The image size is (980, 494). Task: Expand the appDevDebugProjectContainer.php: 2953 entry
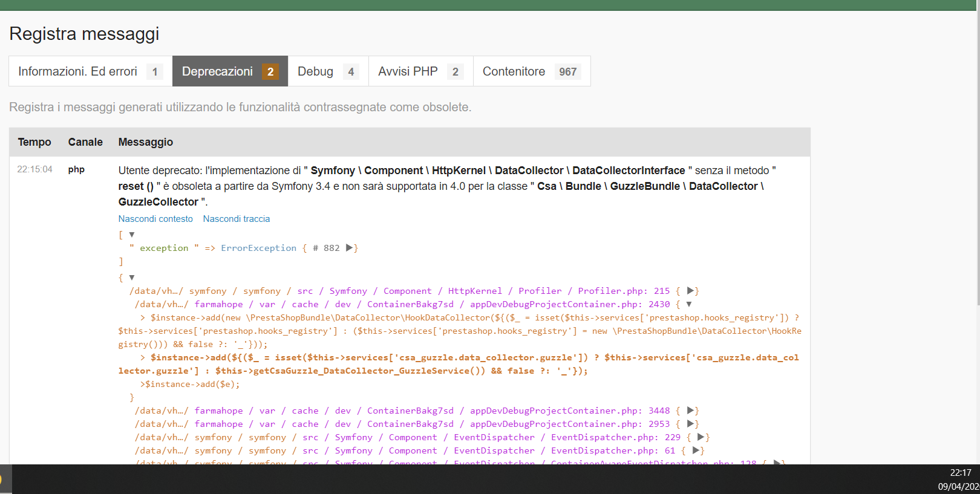[x=691, y=424]
